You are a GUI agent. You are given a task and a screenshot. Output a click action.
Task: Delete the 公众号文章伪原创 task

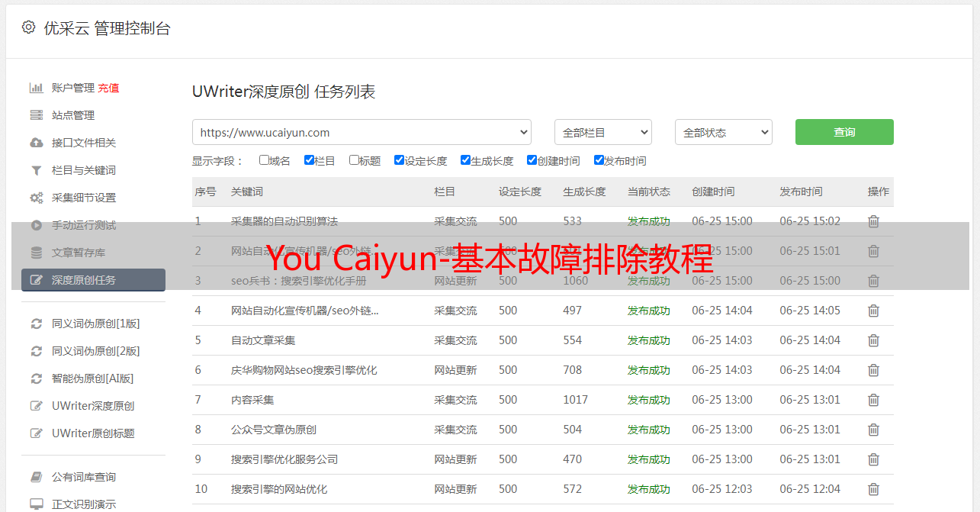[873, 430]
